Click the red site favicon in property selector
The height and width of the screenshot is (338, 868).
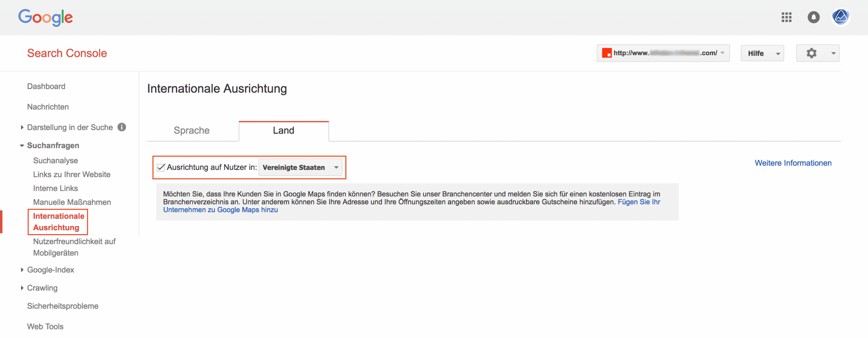click(607, 53)
